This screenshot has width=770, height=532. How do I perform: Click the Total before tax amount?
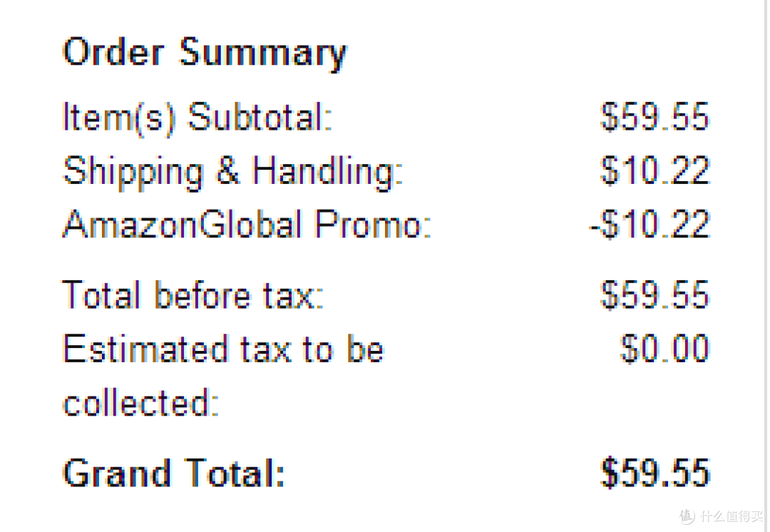[x=655, y=295]
